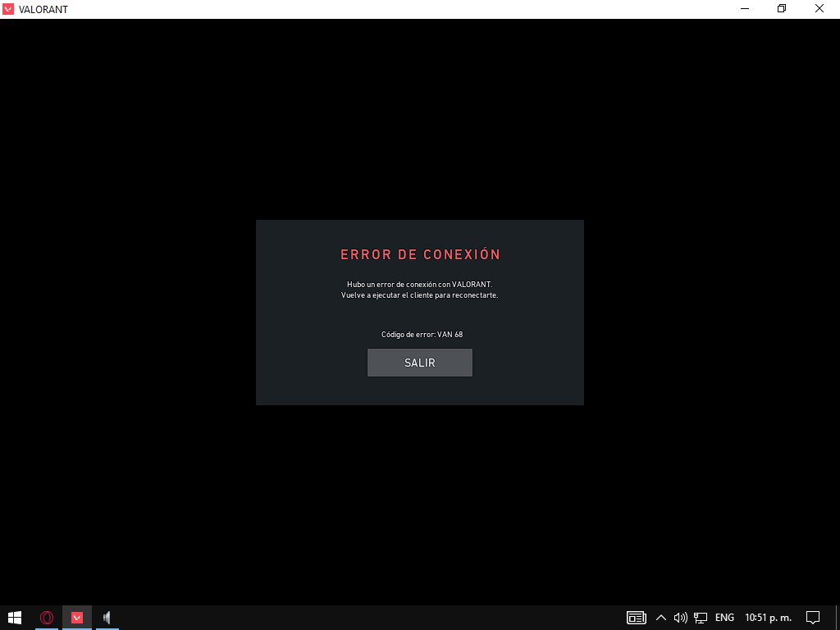Open the Opera browser taskbar icon

[47, 618]
